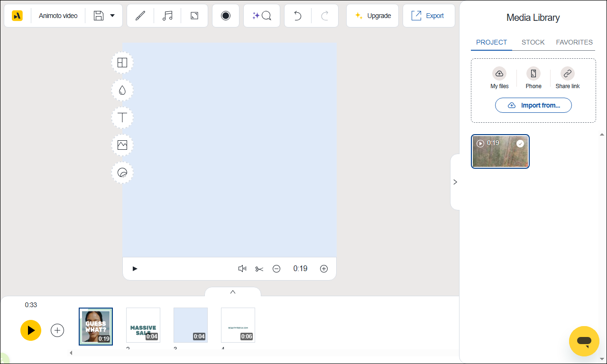Open the screen recording tool
Image resolution: width=607 pixels, height=364 pixels.
226,16
